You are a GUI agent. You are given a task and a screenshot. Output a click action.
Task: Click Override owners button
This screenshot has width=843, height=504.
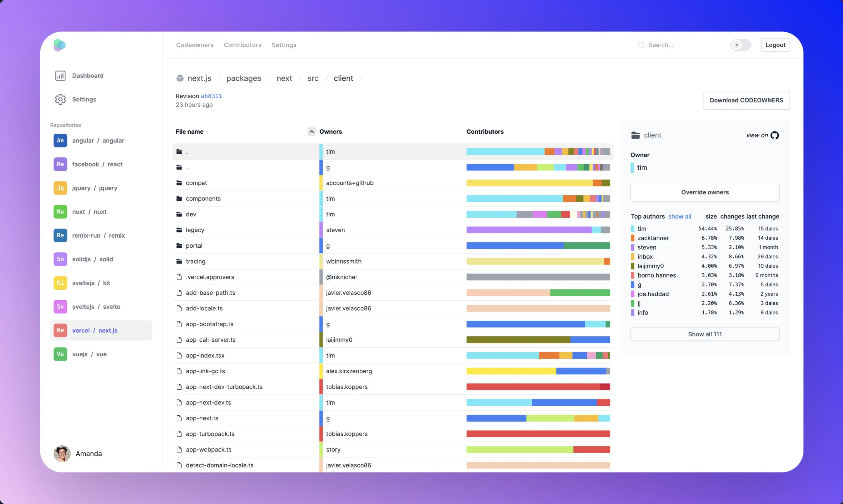pos(705,192)
